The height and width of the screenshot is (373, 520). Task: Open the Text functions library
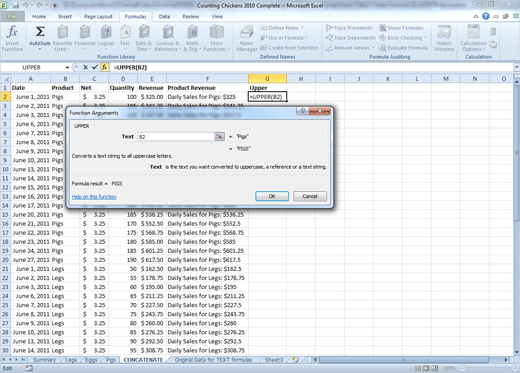(125, 38)
